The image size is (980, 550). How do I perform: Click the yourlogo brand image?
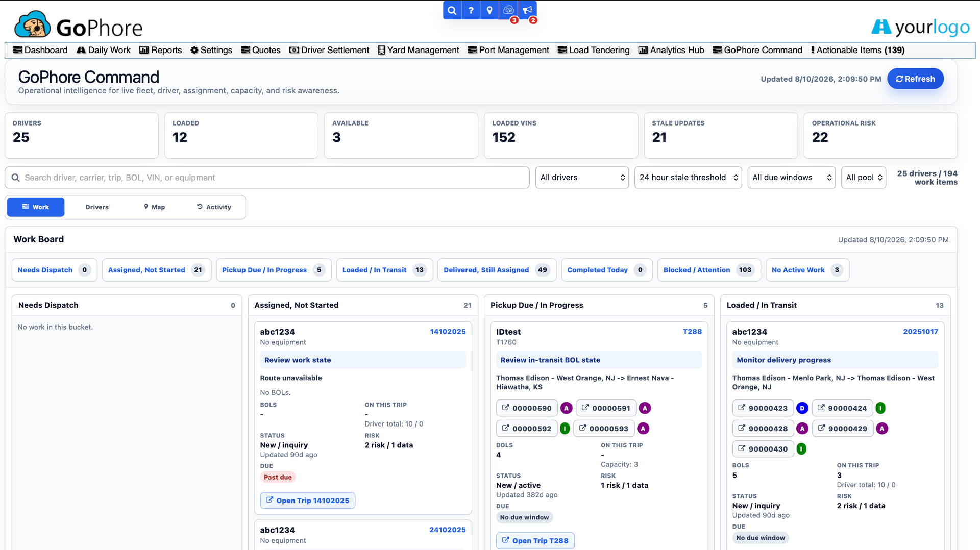point(920,27)
